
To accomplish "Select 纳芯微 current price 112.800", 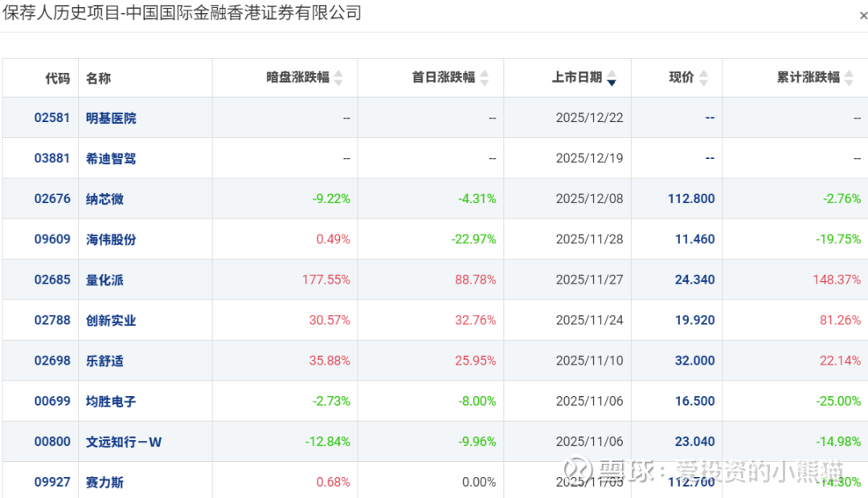I will coord(691,198).
